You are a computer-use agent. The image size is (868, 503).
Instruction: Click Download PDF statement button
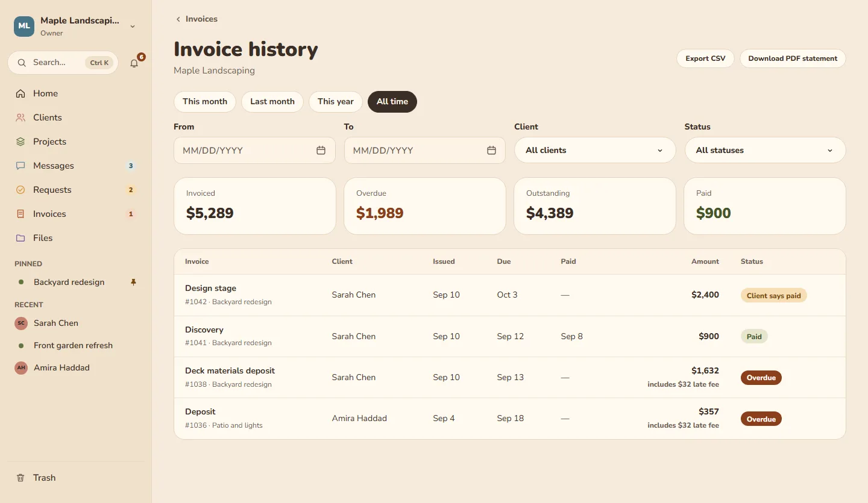(x=793, y=58)
